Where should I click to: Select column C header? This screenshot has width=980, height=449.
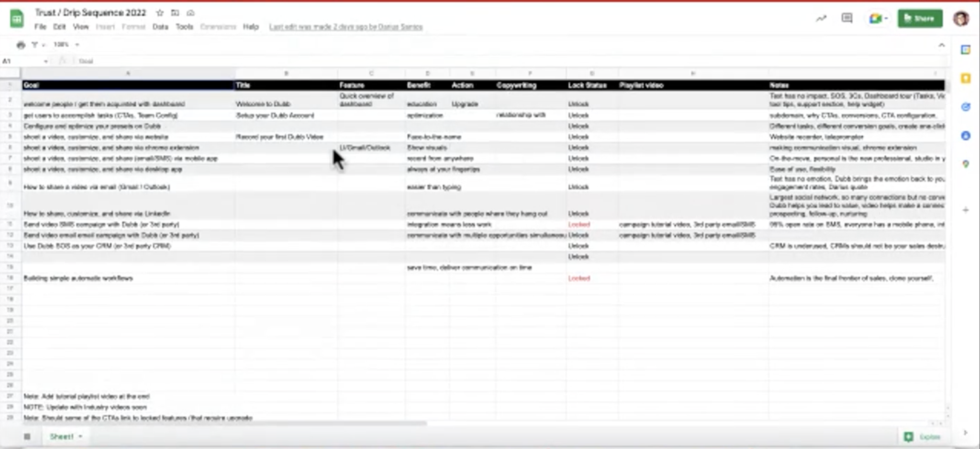click(371, 73)
